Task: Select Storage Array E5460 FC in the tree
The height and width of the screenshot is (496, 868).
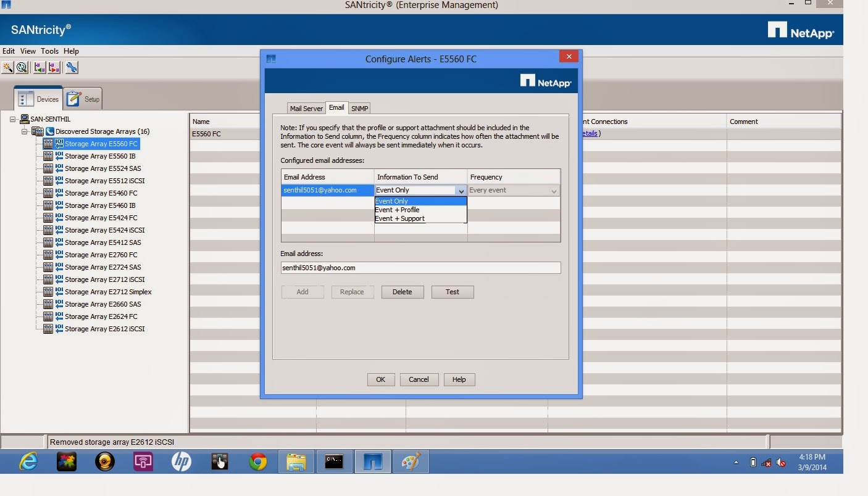Action: [104, 193]
